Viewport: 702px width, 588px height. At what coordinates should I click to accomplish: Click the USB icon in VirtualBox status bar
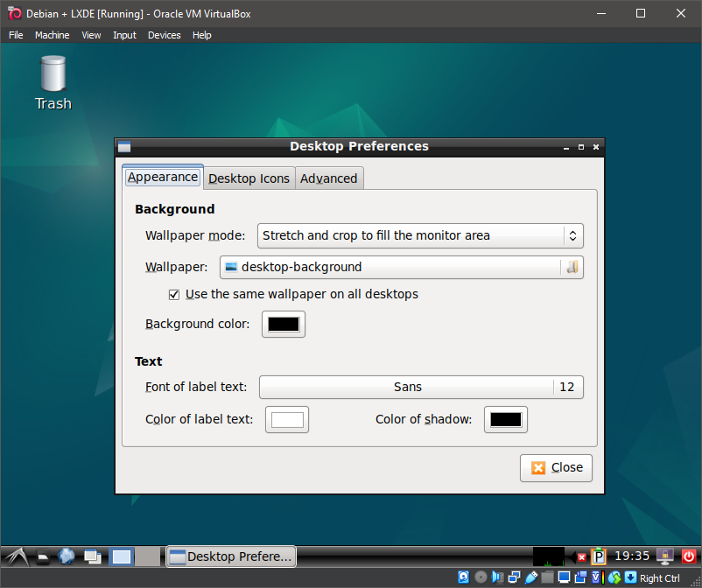pyautogui.click(x=532, y=576)
